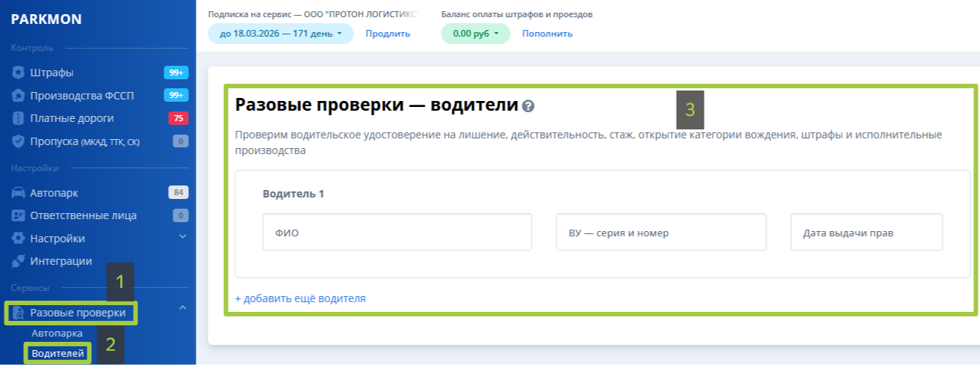The height and width of the screenshot is (365, 980).
Task: Click the Штрафы shield icon in sidebar
Action: point(19,73)
